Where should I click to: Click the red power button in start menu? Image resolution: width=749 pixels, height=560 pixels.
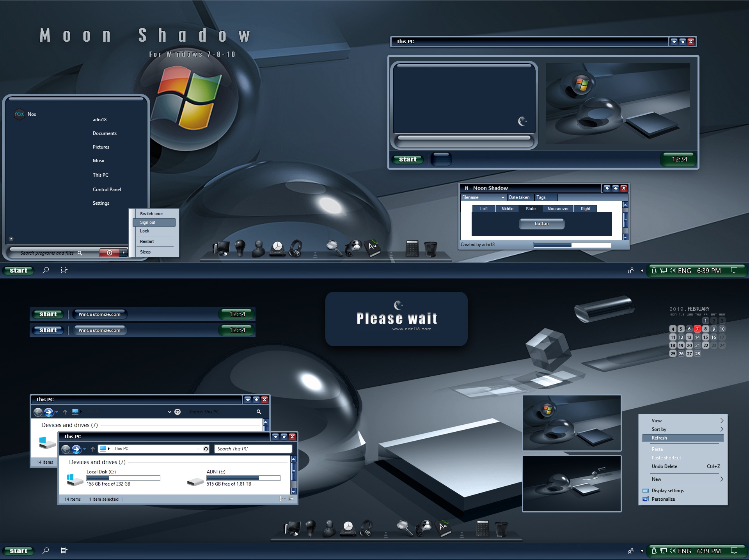(110, 253)
